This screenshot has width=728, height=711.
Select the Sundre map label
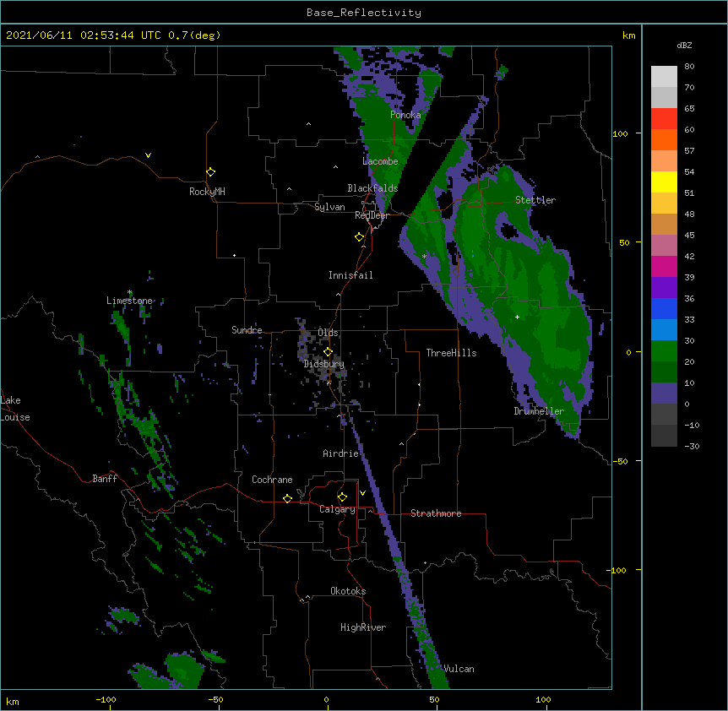pos(247,330)
